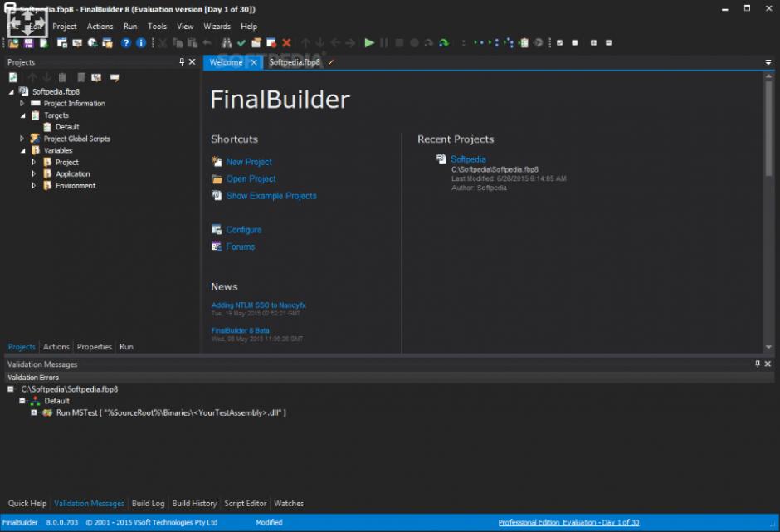Image resolution: width=780 pixels, height=532 pixels.
Task: Click the Professional Edition Evaluation status link
Action: 568,522
